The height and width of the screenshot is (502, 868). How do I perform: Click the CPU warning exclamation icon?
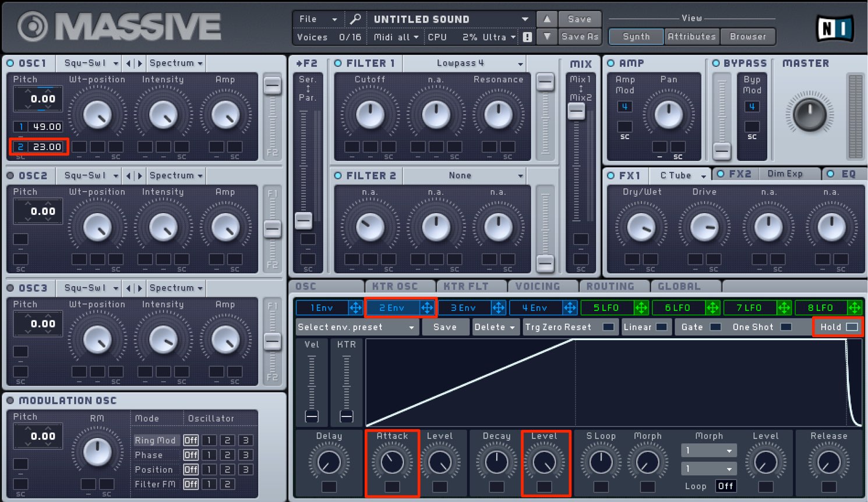tap(527, 37)
